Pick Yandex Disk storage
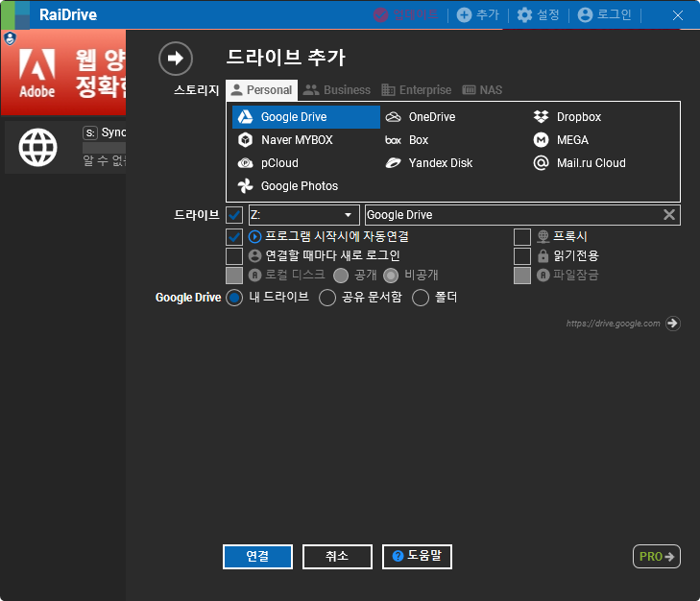The width and height of the screenshot is (700, 601). click(x=429, y=163)
